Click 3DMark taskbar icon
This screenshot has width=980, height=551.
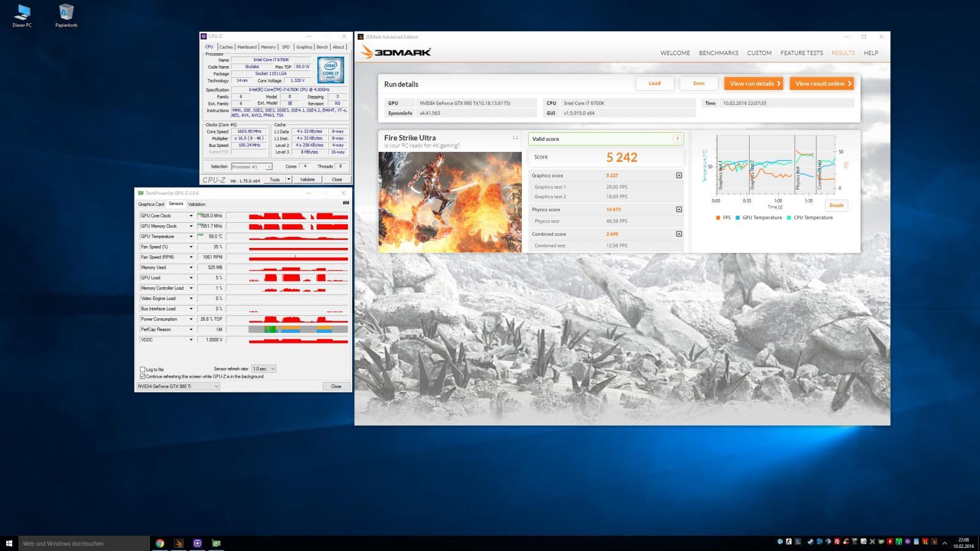coord(179,543)
